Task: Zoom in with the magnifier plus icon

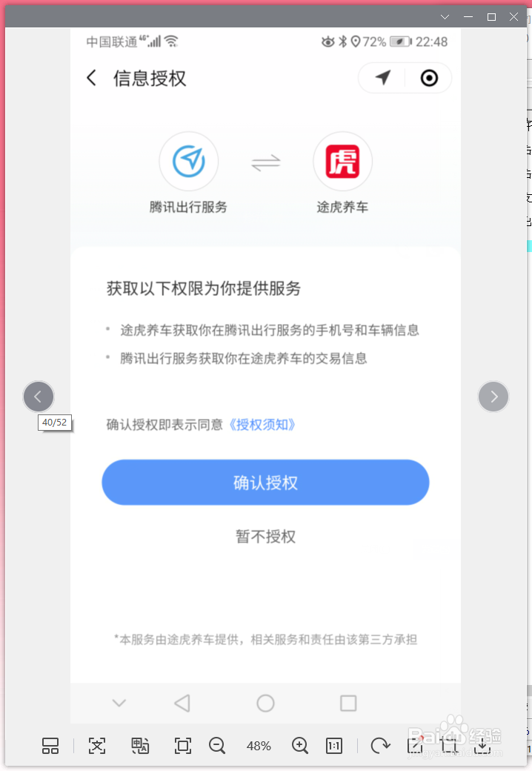Action: 299,746
